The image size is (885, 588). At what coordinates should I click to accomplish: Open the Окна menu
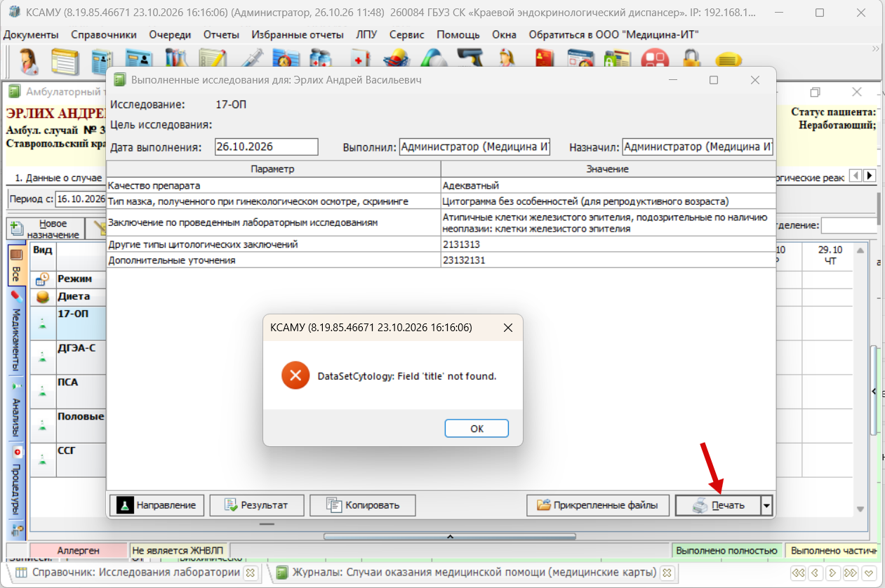[x=504, y=34]
